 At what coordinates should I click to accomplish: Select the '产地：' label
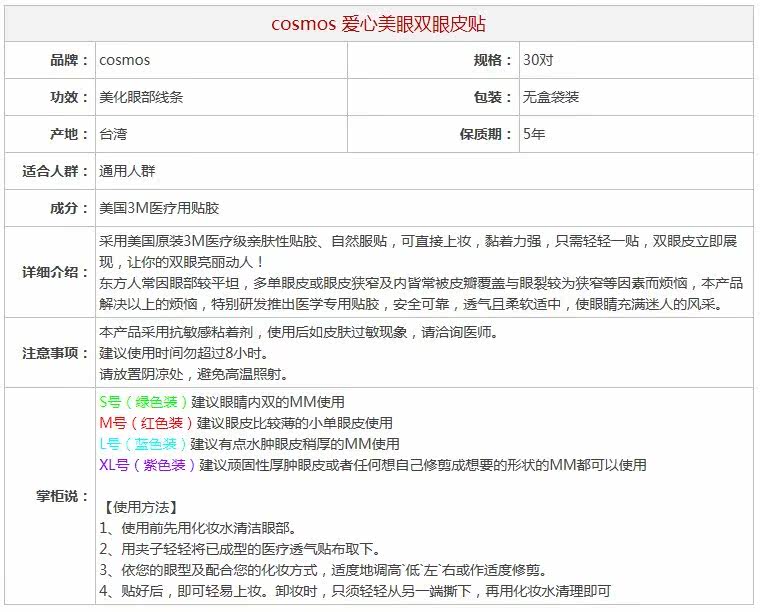tap(70, 134)
